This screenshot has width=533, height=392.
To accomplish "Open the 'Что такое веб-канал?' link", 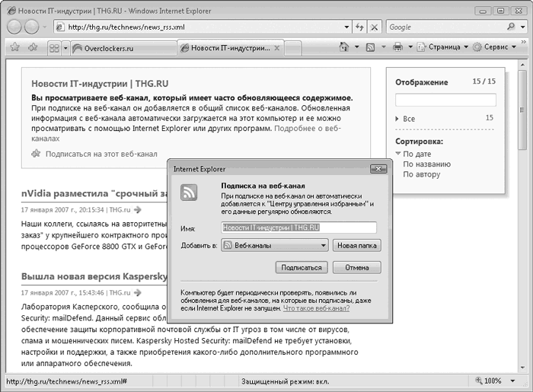I will (316, 308).
